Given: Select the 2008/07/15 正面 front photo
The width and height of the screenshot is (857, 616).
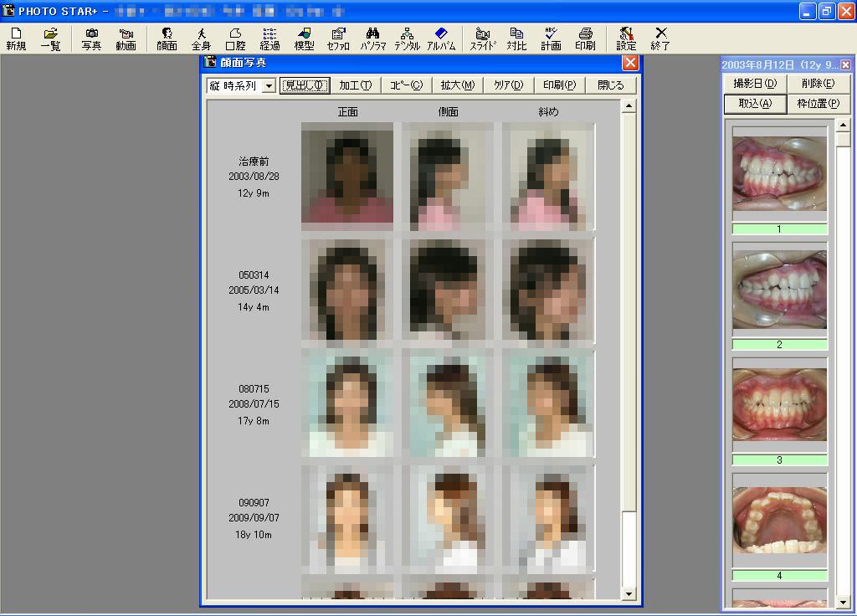Looking at the screenshot, I should (x=347, y=403).
